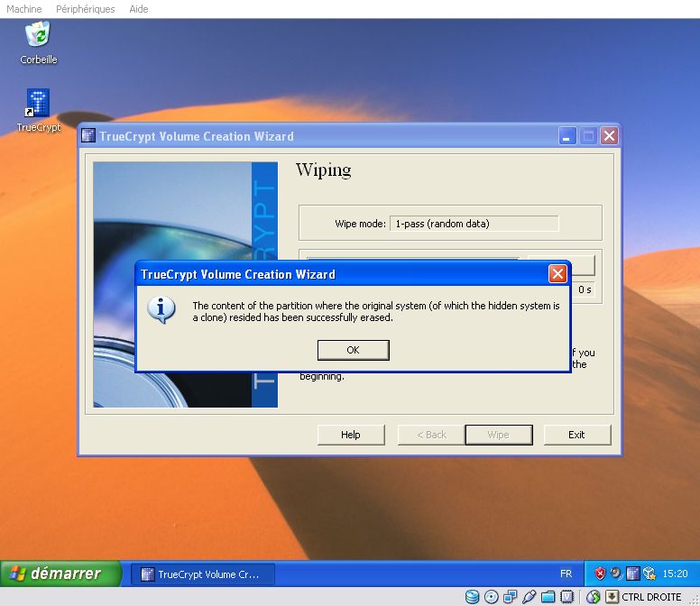The width and height of the screenshot is (700, 606).
Task: Click the wipe progress bar
Action: 413,258
